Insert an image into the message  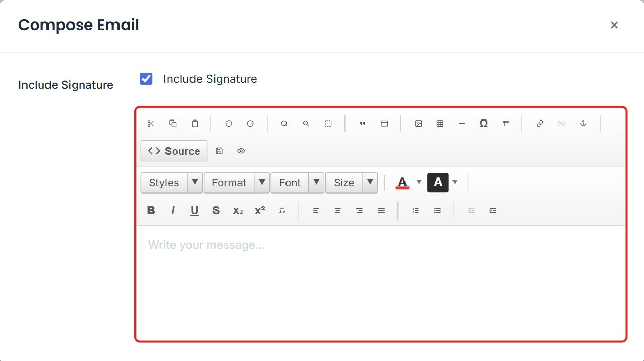click(418, 124)
